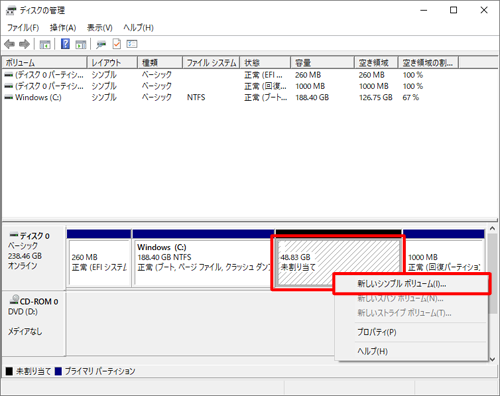Click greyed 新しいスパン ボリューム(N)... entry
The image size is (500, 396).
pos(412,299)
